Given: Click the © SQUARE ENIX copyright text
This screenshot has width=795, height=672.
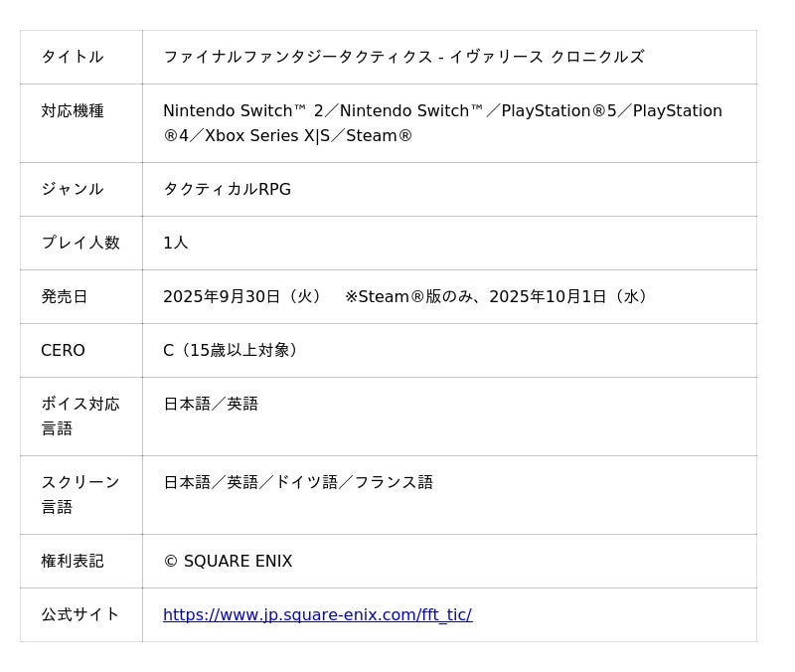Looking at the screenshot, I should pyautogui.click(x=228, y=561).
